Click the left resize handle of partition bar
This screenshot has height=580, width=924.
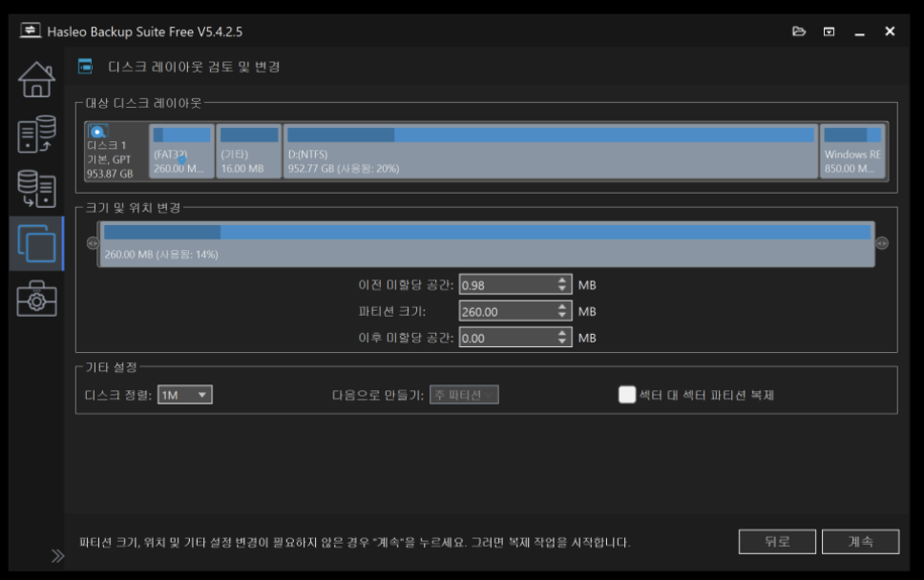coord(93,243)
